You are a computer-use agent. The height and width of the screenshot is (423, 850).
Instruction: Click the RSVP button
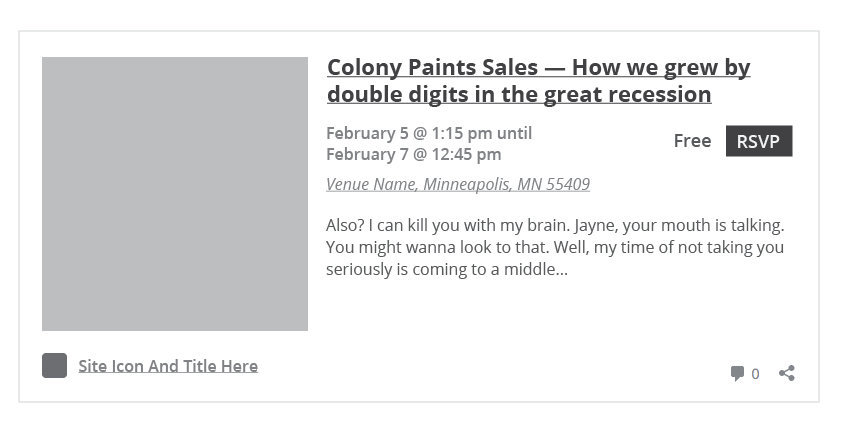coord(759,141)
